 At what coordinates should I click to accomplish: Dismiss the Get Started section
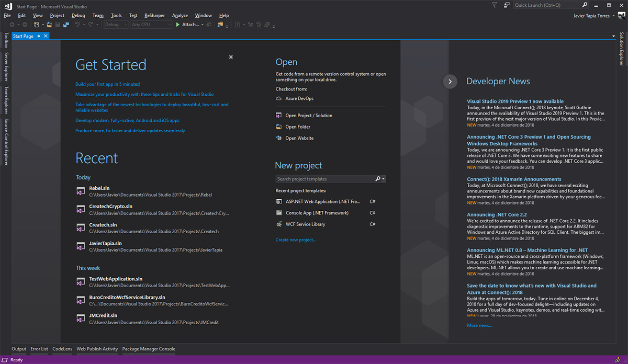click(x=231, y=57)
